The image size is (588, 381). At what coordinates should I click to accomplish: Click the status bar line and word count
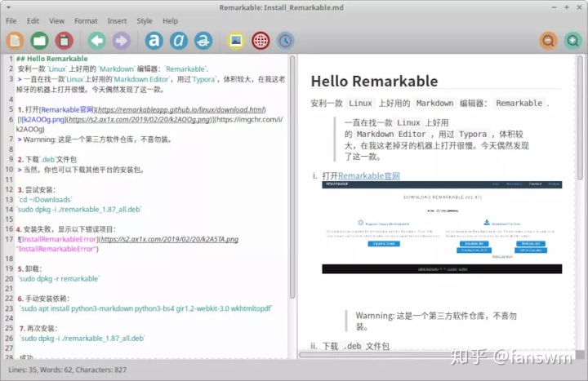pos(68,370)
